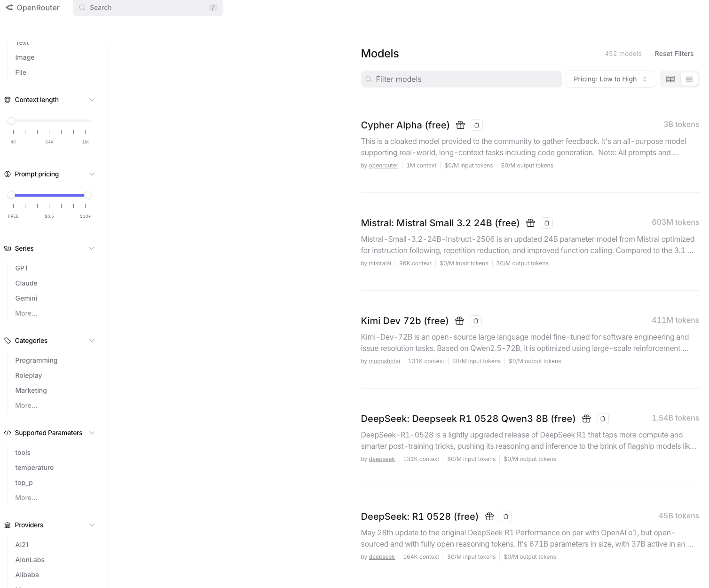Open Mistral Small 3.2 24B (free) model page
The width and height of the screenshot is (709, 588).
(x=440, y=223)
